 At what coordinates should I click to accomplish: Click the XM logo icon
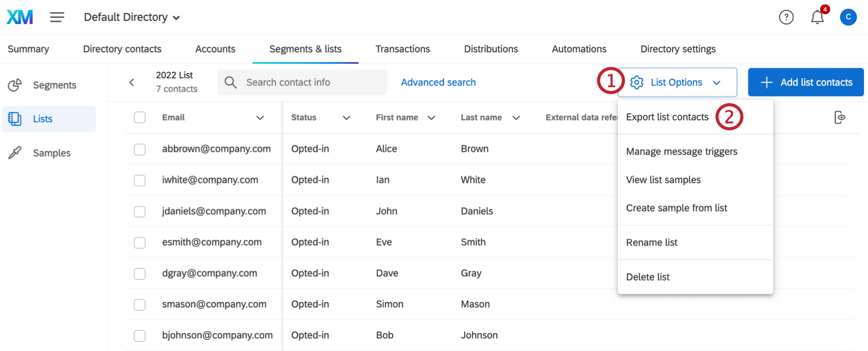pyautogui.click(x=20, y=17)
